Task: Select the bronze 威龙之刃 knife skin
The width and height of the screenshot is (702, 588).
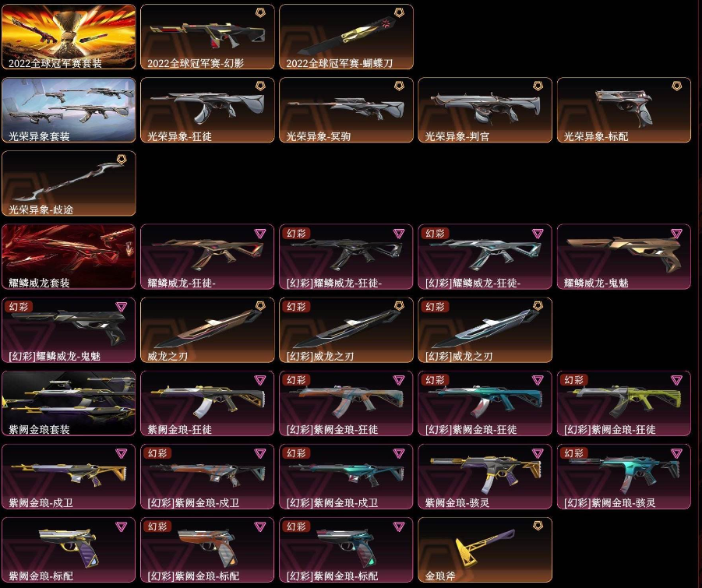Action: [207, 330]
